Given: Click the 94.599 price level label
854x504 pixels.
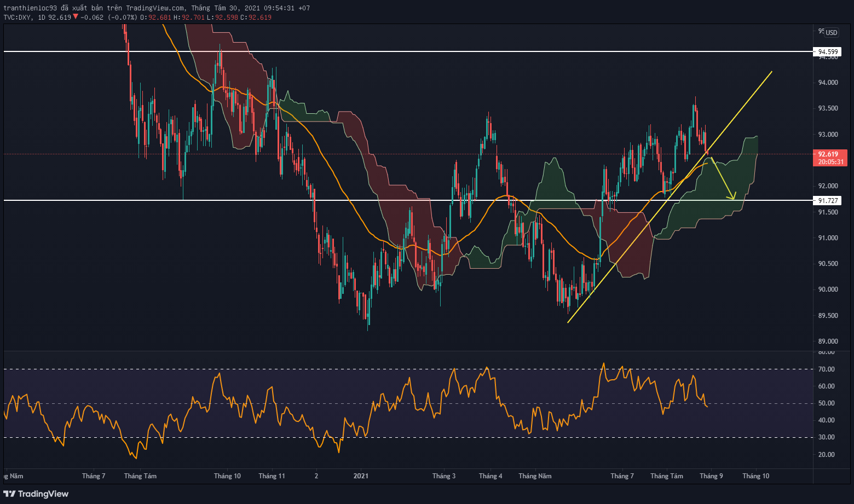Looking at the screenshot, I should coord(828,52).
